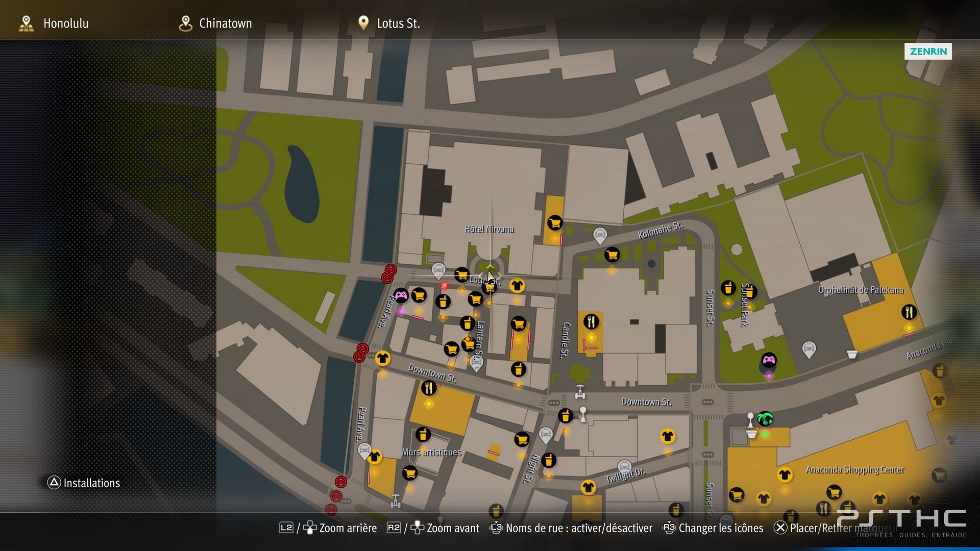Click the taxi marker on Kolonahe St.
The width and height of the screenshot is (980, 551).
(600, 236)
